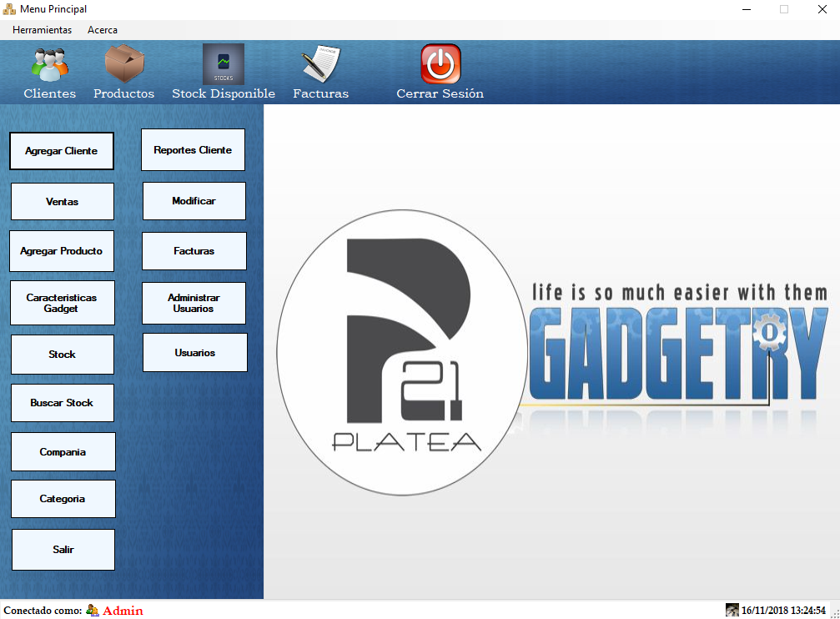Open the Acerca menu
This screenshot has width=840, height=619.
click(x=103, y=30)
